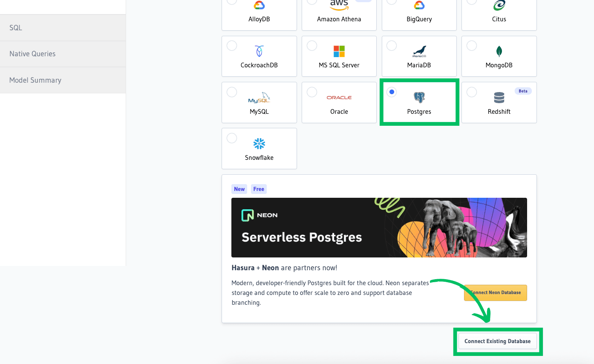Select the MariaDB seal logo
The width and height of the screenshot is (594, 364).
point(419,51)
